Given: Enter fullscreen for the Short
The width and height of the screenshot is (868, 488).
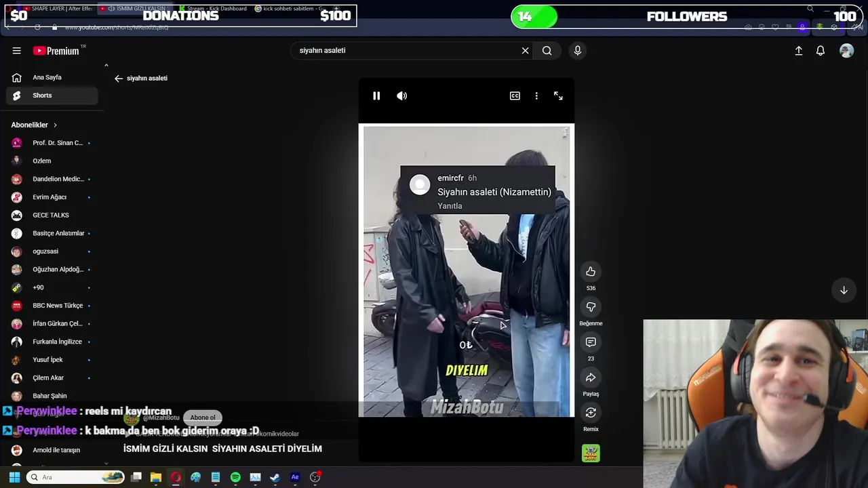Looking at the screenshot, I should (x=558, y=96).
